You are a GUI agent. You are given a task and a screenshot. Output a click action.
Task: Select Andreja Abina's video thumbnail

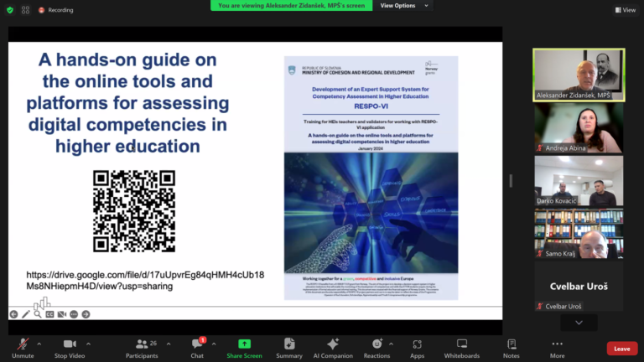(x=579, y=128)
